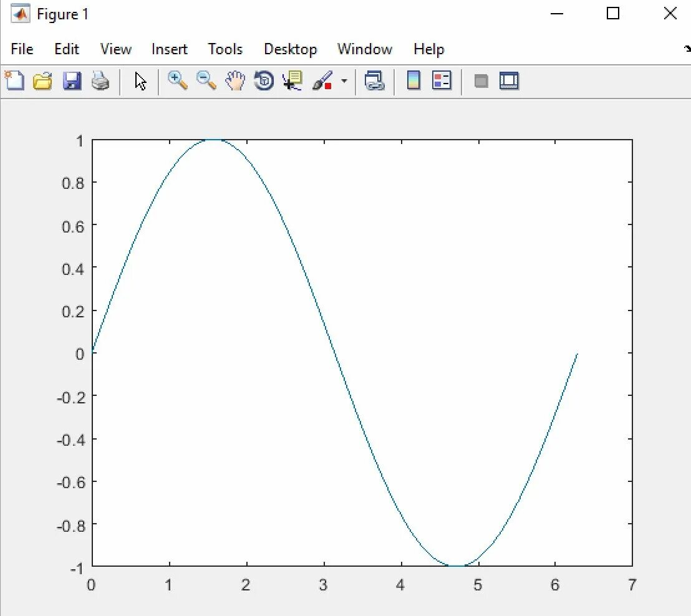Open the Help menu
This screenshot has width=691, height=616.
coord(429,49)
